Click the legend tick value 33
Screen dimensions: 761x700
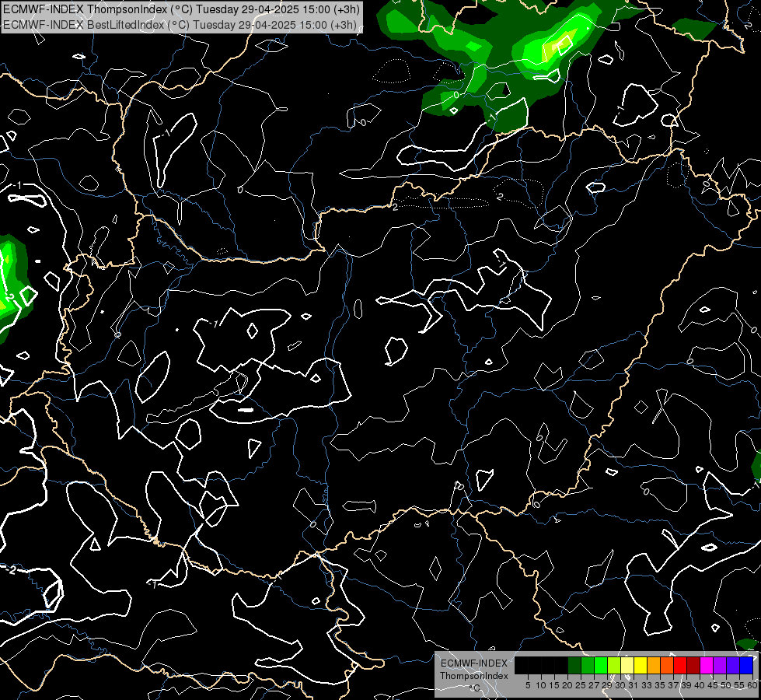[647, 685]
